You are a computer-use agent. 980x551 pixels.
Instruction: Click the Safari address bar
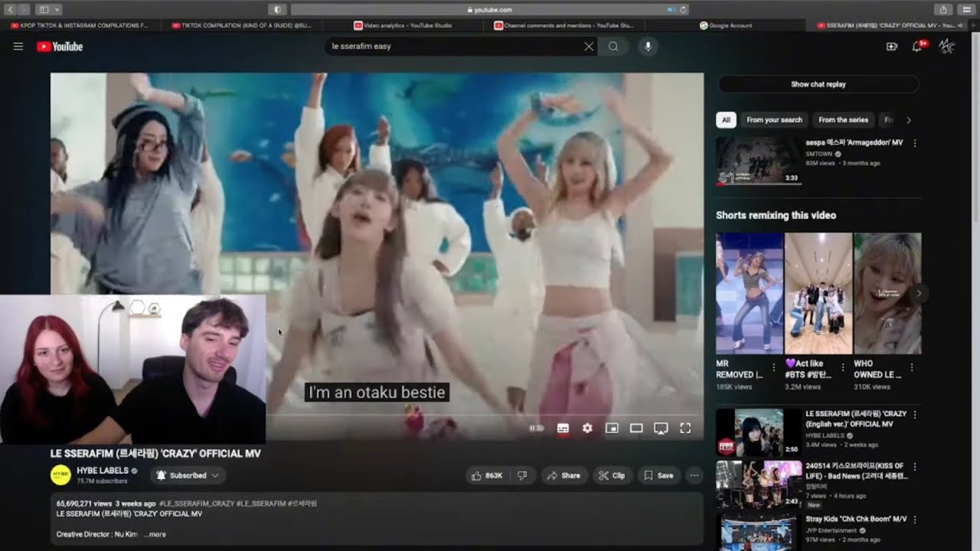(x=490, y=9)
